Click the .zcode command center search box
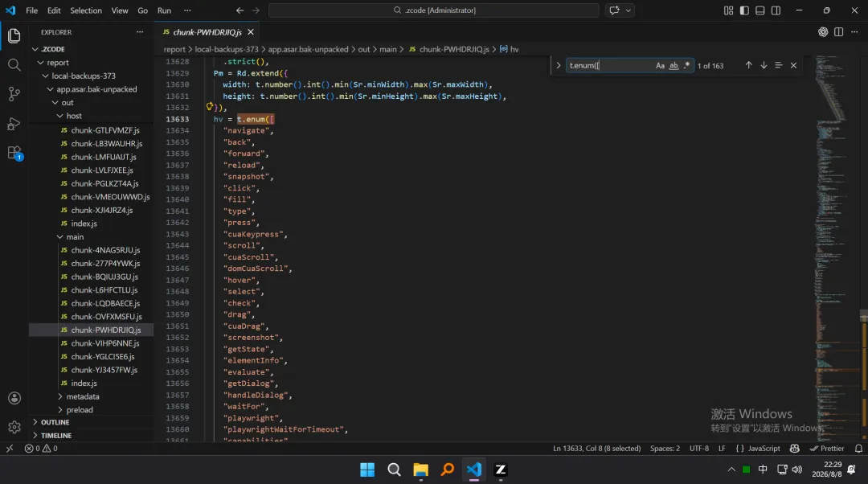This screenshot has width=868, height=484. tap(433, 10)
